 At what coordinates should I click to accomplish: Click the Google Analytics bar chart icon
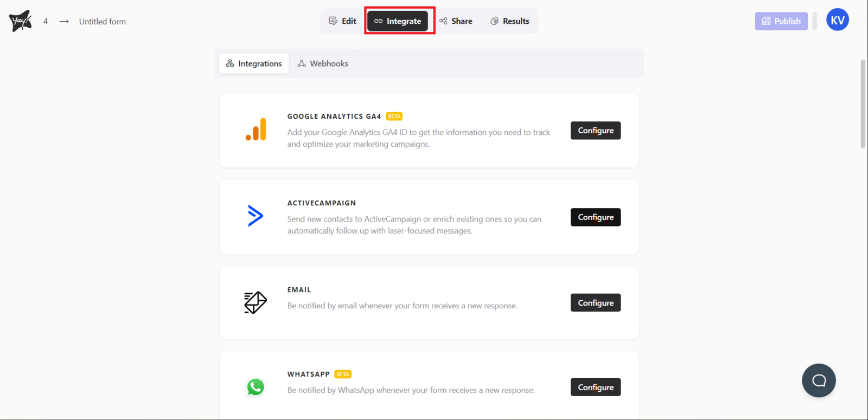[256, 130]
